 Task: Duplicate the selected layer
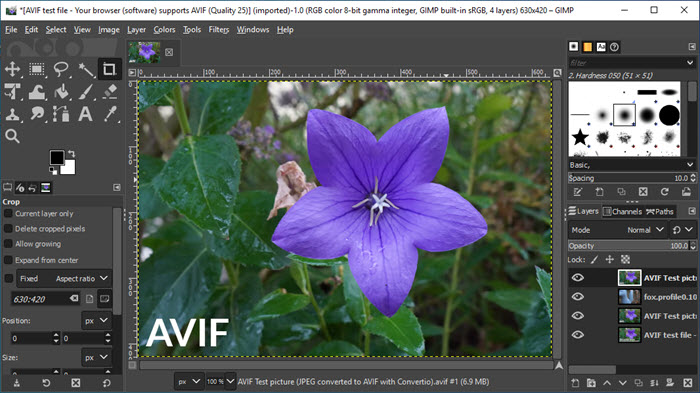[638, 383]
